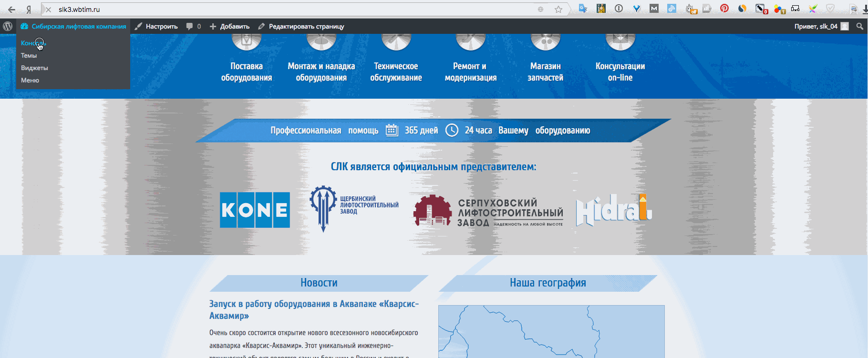
Task: Open 'Сибирская лифтовая компания' site menu
Action: pyautogui.click(x=73, y=26)
